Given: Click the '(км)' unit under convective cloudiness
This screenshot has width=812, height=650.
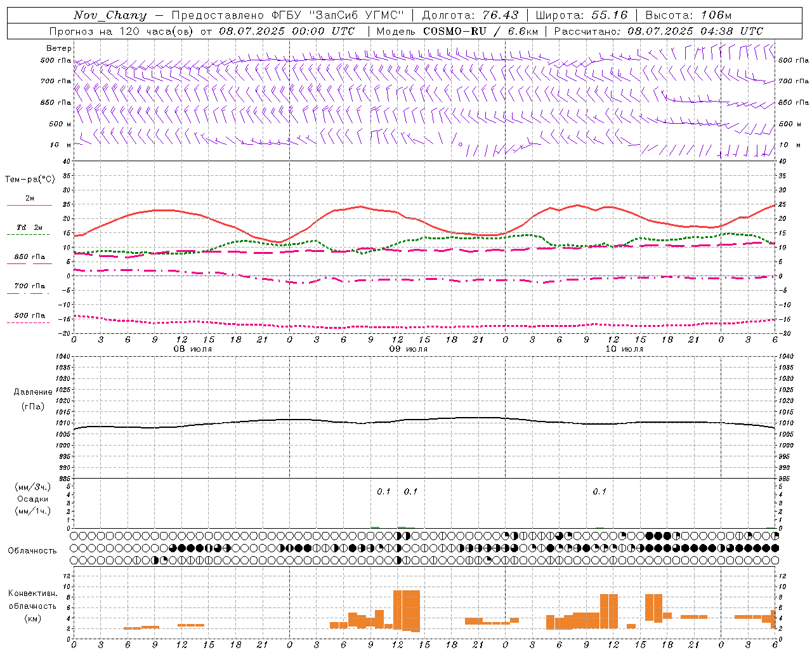Looking at the screenshot, I should click(x=32, y=618).
